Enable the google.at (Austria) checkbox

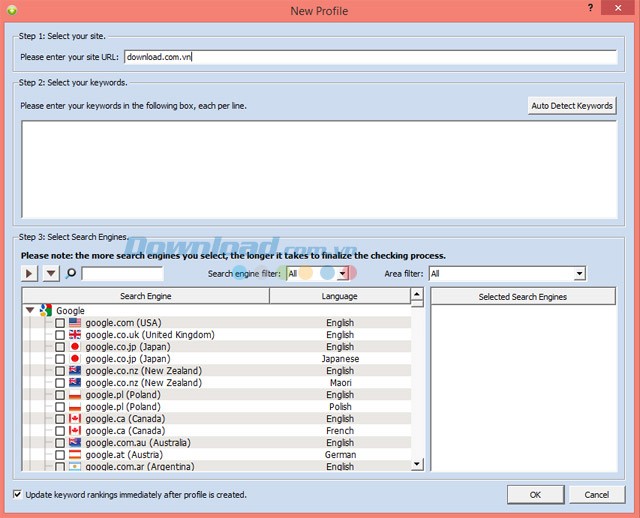click(60, 455)
